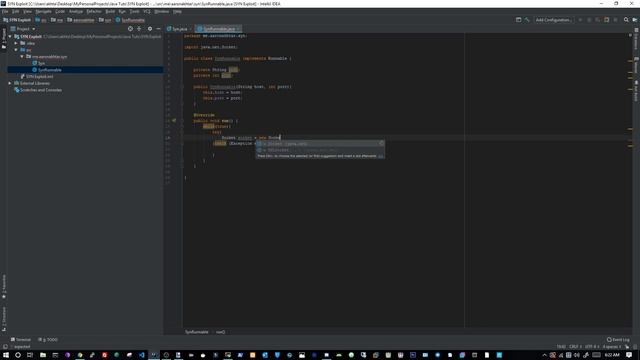Open the VCS menu
This screenshot has height=360, width=640.
tap(147, 11)
